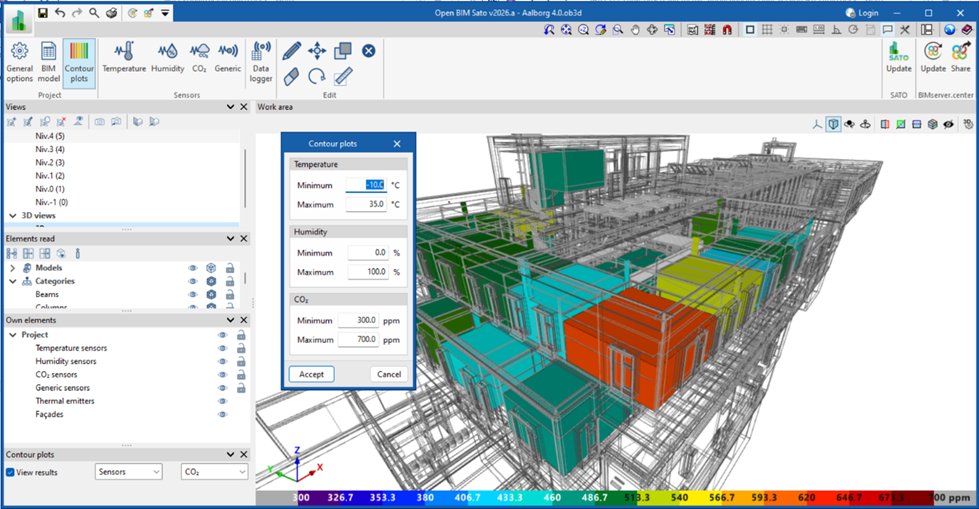The height and width of the screenshot is (509, 979).
Task: Collapse the Project tree node
Action: [x=12, y=335]
